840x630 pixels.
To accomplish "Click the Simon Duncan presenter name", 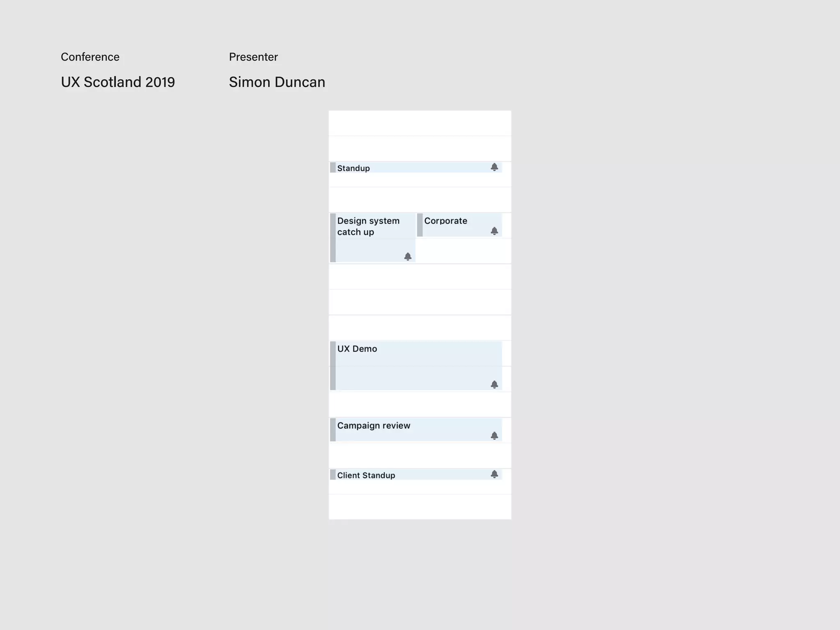I will (x=277, y=82).
